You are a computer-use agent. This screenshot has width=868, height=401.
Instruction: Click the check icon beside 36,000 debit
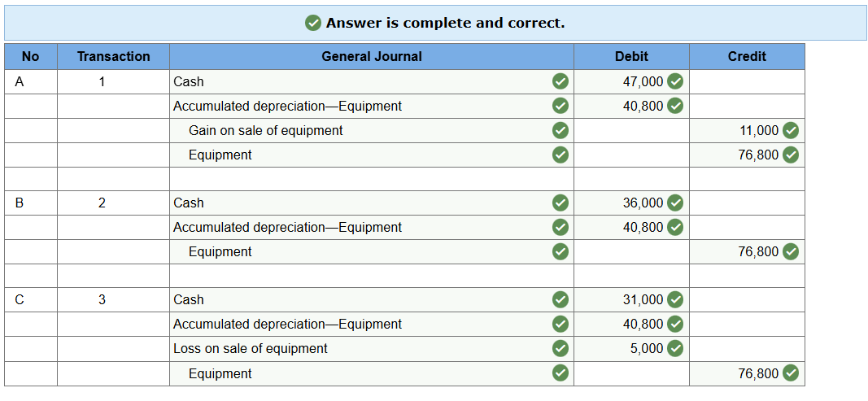[x=674, y=203]
